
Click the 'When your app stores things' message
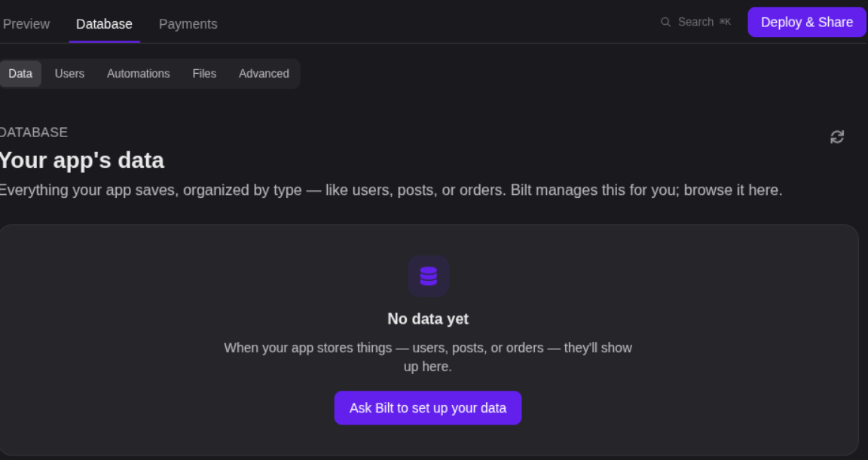428,357
